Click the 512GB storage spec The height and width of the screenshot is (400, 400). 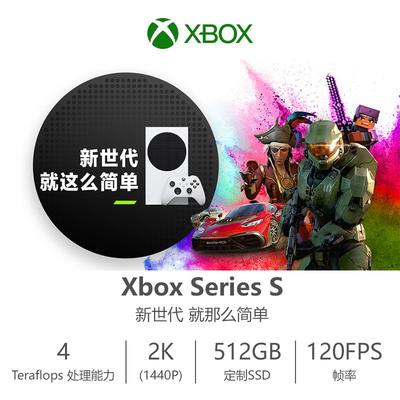[x=247, y=351]
